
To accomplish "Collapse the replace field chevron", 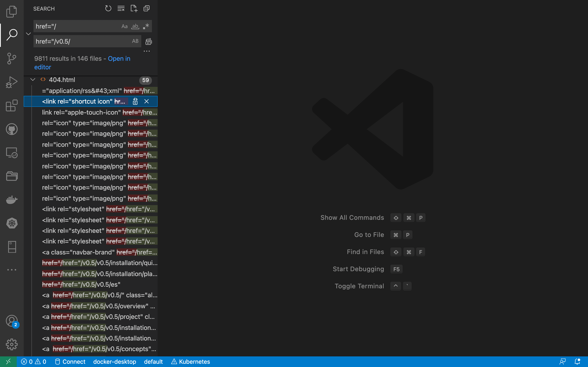I will click(28, 34).
